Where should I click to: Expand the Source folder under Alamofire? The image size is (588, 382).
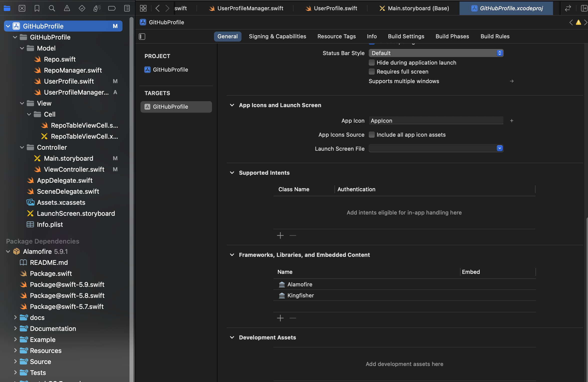[15, 362]
